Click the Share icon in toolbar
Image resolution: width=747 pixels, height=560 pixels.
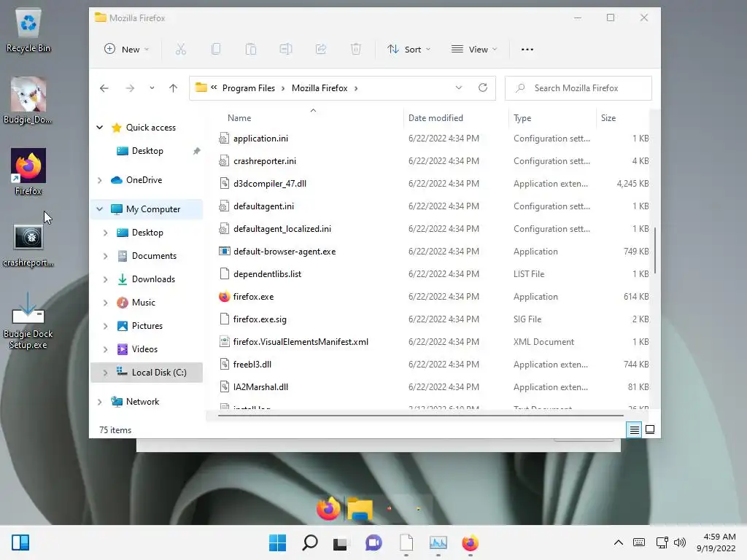pyautogui.click(x=321, y=49)
